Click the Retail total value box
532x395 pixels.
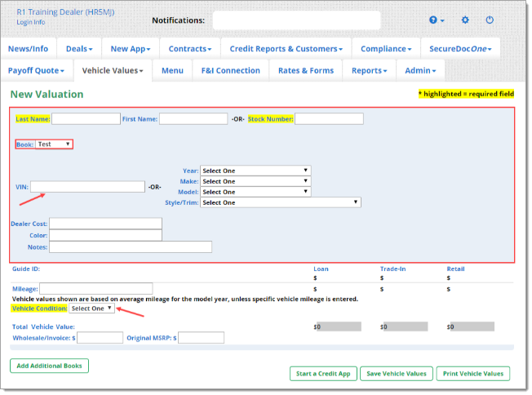(472, 326)
